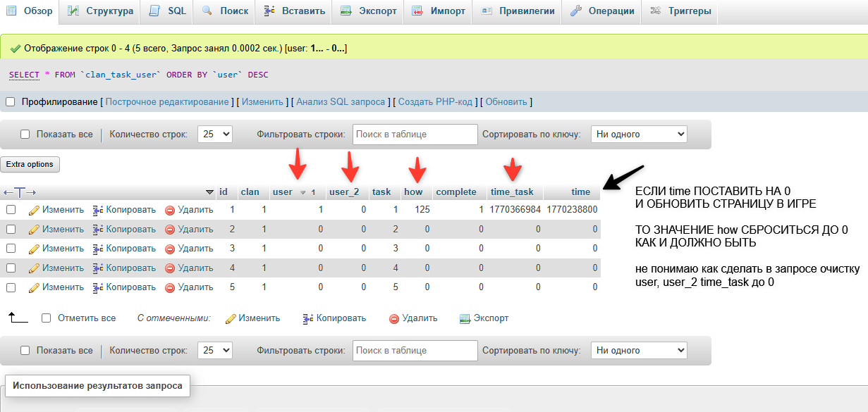Expand the top Sort by key dropdown
Viewport: 868px width, 412px height.
(638, 135)
